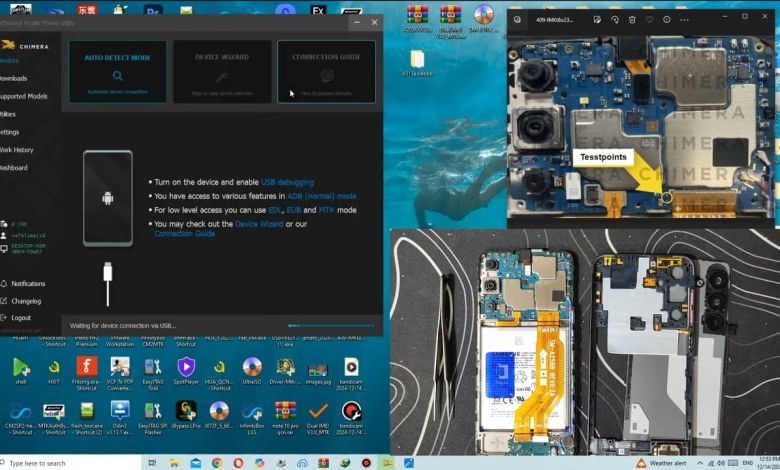
Task: Select the Fritzing.exe shortcut icon
Action: (x=87, y=374)
